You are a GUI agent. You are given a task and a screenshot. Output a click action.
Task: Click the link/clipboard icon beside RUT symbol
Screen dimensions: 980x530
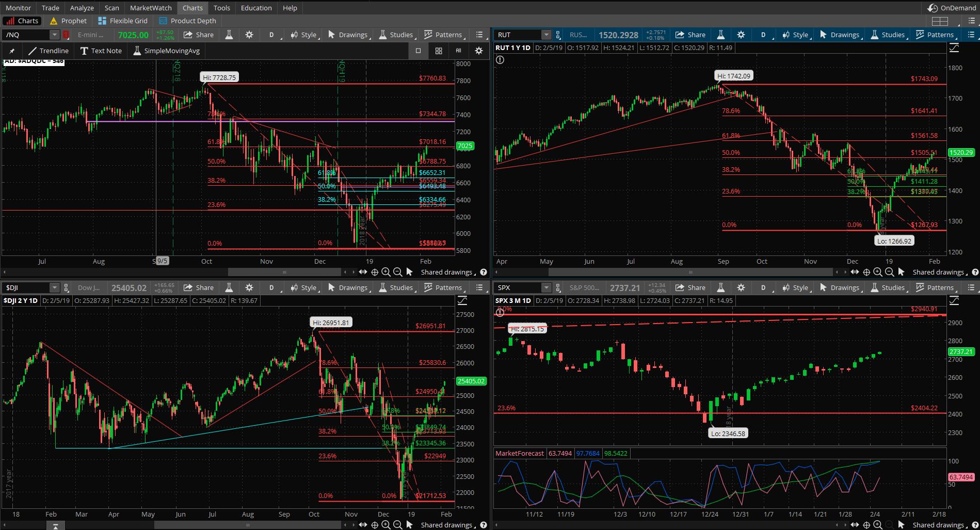[x=558, y=35]
